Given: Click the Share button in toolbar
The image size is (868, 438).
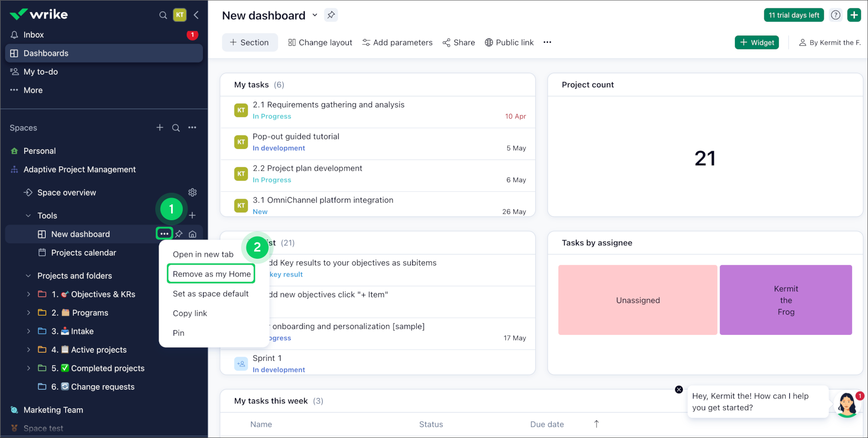Looking at the screenshot, I should [x=459, y=42].
